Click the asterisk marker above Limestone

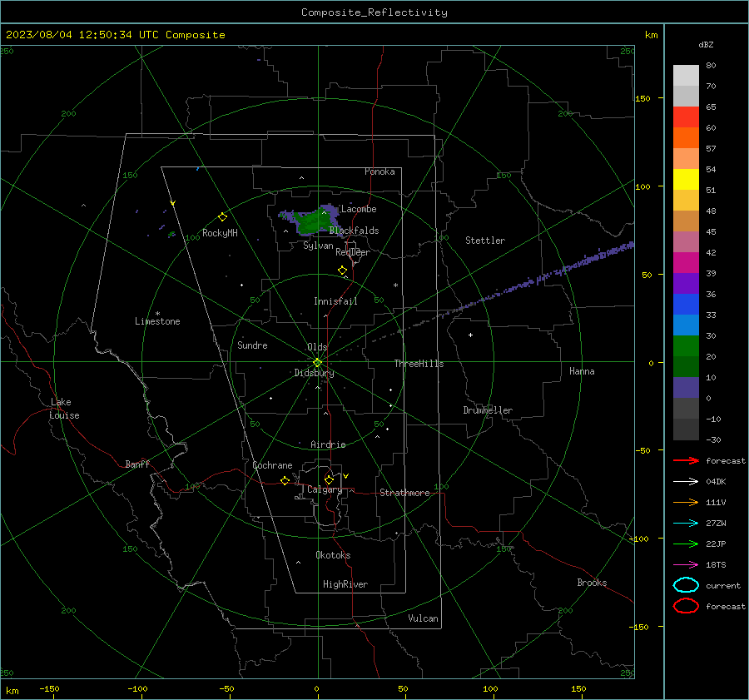[157, 314]
